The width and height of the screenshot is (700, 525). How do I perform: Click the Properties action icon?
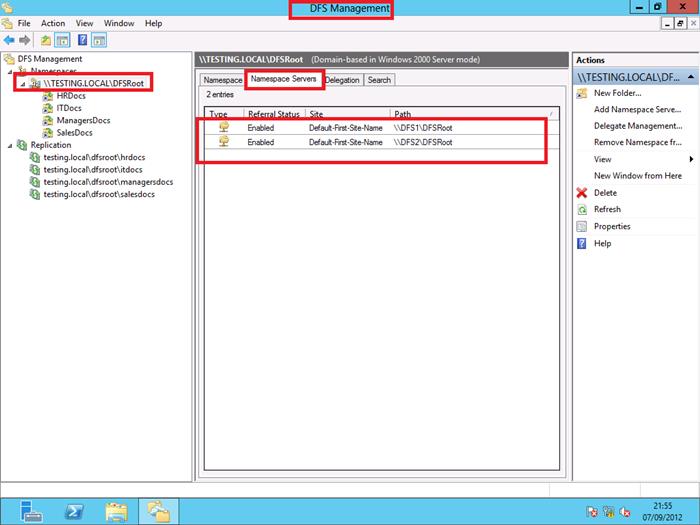pyautogui.click(x=582, y=226)
